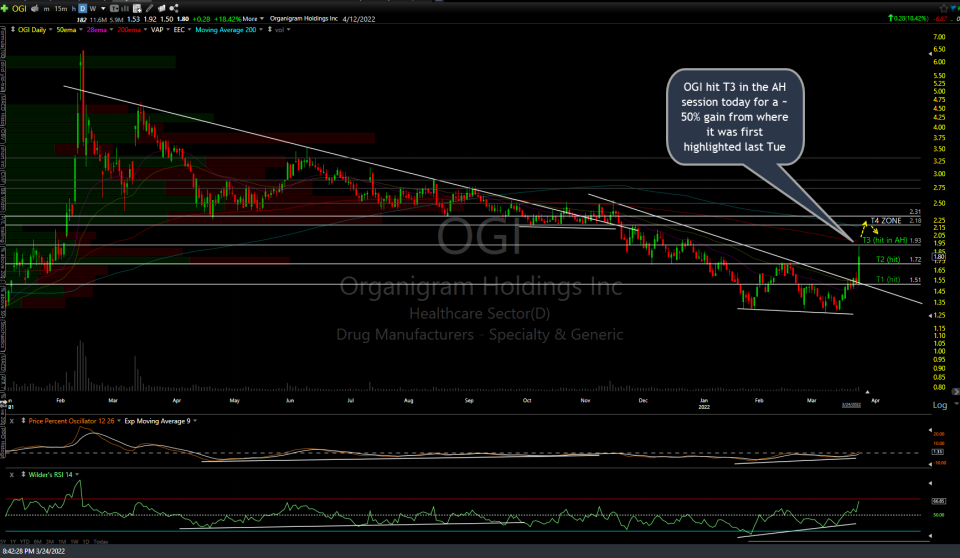960x558 pixels.
Task: Close the Wilder's RSI pane
Action: click(x=12, y=474)
